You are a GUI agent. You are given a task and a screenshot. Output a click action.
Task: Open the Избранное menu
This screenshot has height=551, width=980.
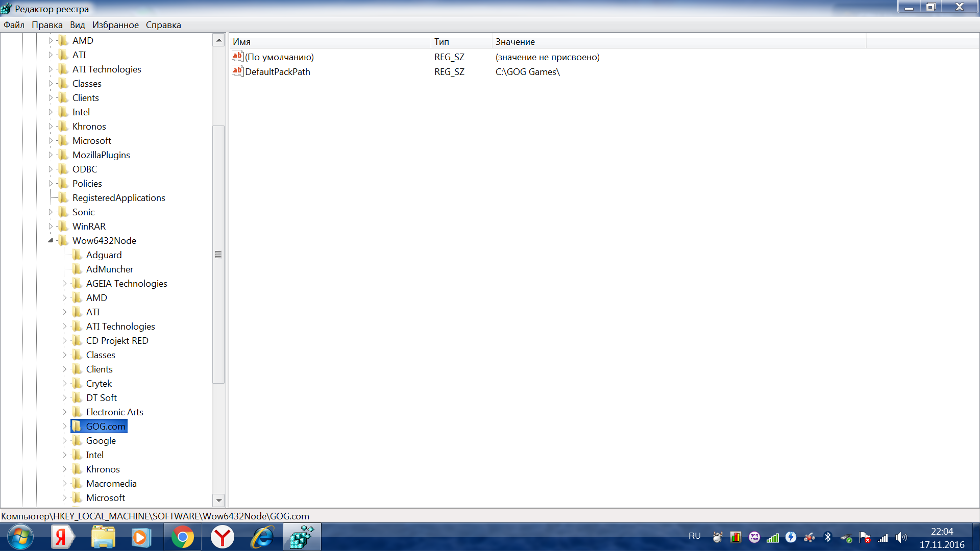coord(115,25)
